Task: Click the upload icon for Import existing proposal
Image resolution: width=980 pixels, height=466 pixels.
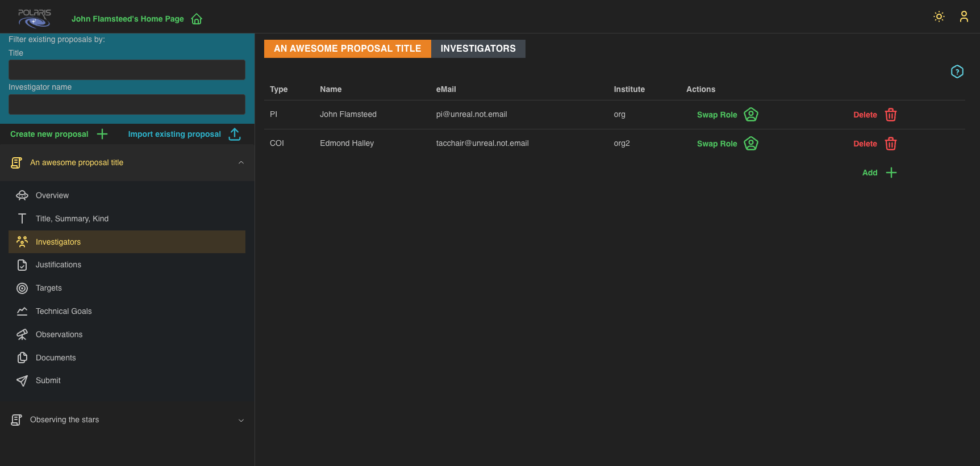Action: click(235, 134)
